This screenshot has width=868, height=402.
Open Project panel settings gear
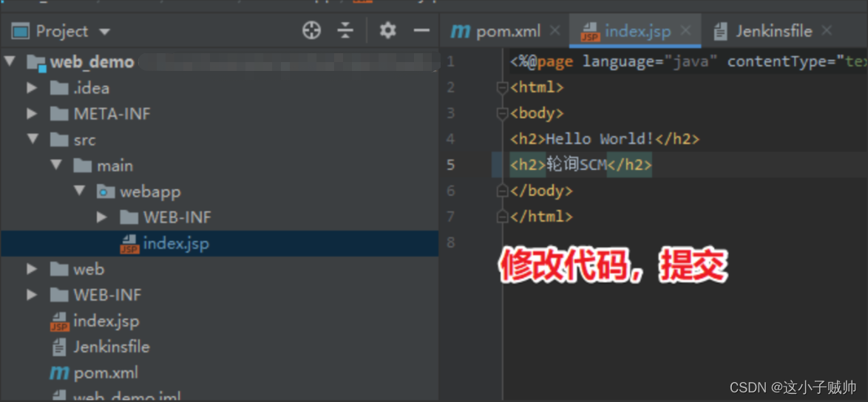coord(387,31)
